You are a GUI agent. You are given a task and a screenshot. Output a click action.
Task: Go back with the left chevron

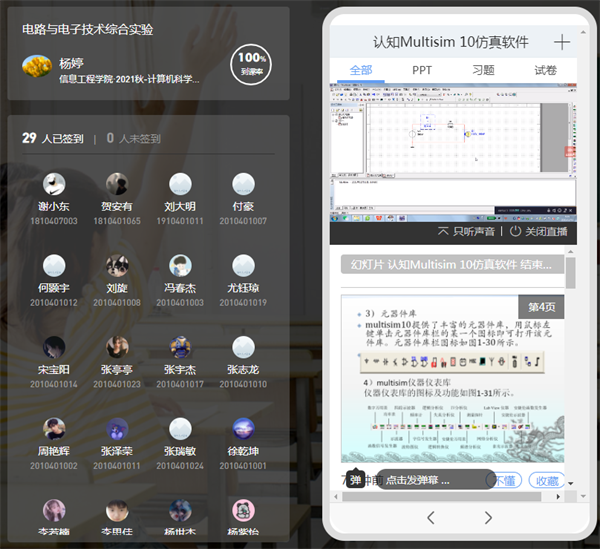pos(431,517)
